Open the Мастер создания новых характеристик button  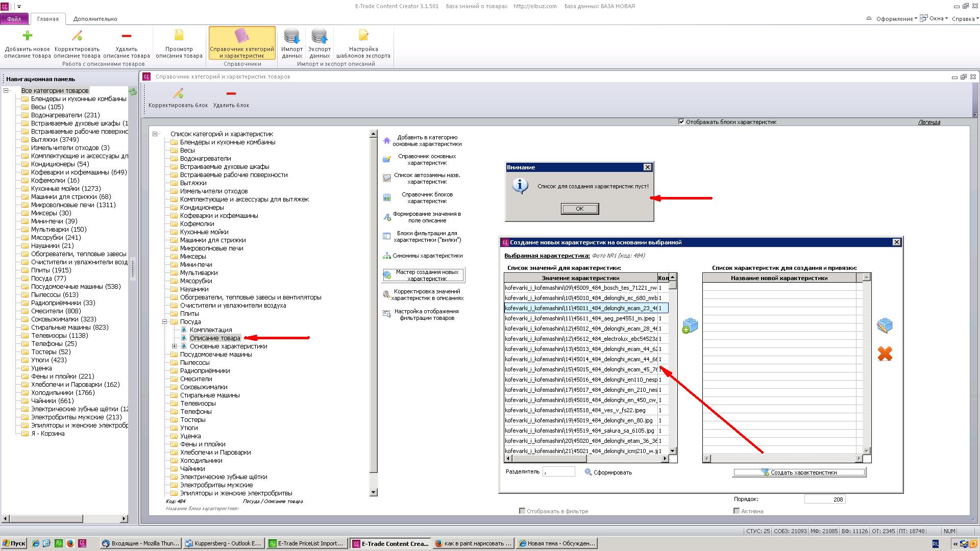[424, 275]
